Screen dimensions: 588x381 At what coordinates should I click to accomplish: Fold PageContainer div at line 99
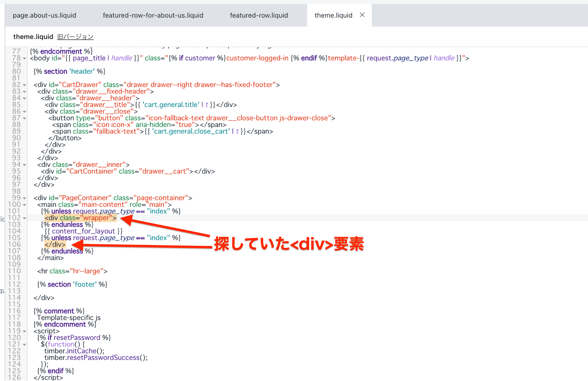click(x=25, y=198)
